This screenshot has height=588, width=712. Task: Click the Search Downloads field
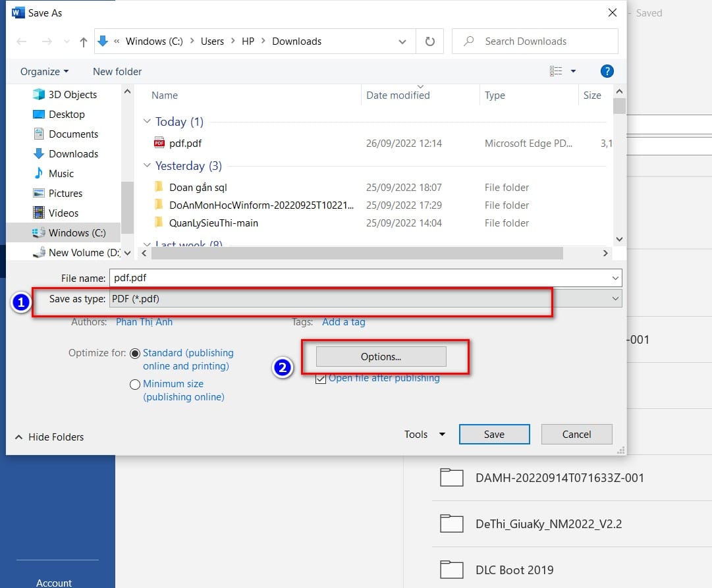(x=535, y=41)
